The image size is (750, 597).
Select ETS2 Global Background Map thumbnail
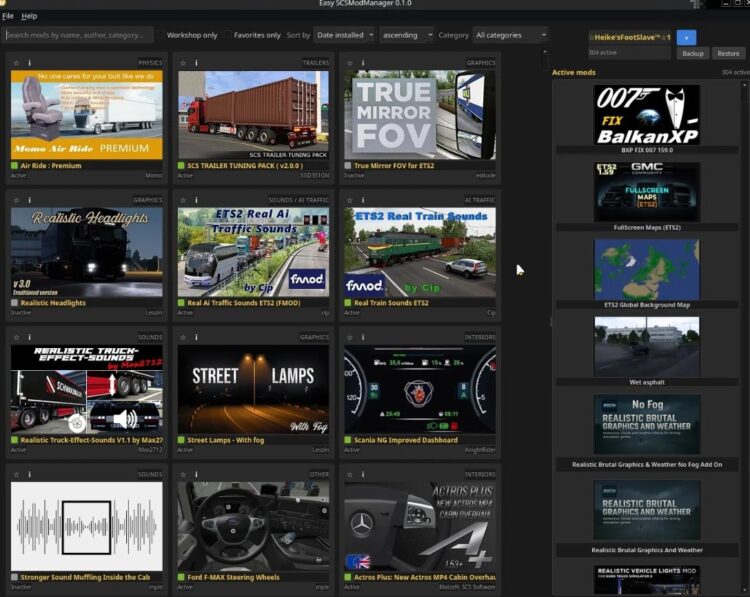click(x=647, y=270)
